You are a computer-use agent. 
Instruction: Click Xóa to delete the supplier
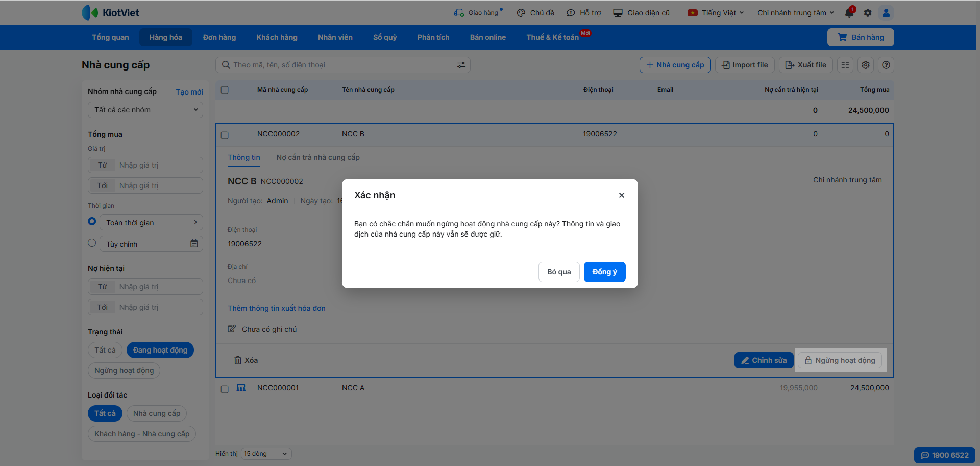pos(246,360)
